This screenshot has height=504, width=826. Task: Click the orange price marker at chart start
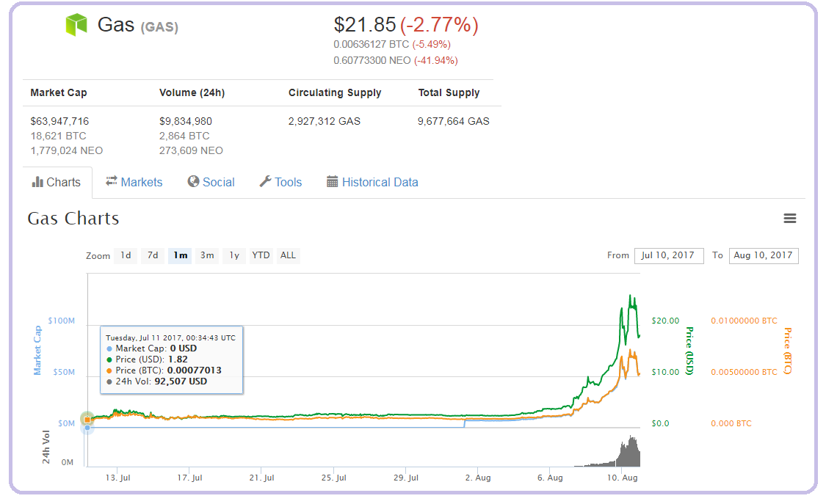[x=87, y=420]
